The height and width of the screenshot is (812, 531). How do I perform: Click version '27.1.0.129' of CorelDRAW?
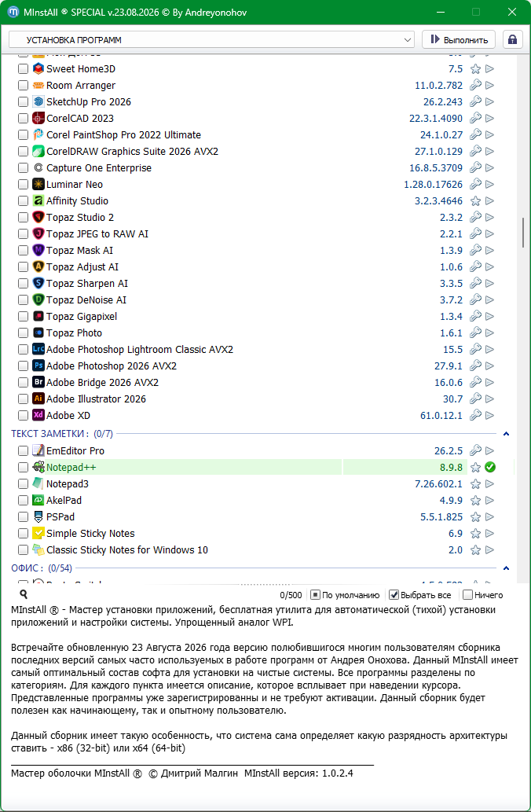tap(439, 152)
